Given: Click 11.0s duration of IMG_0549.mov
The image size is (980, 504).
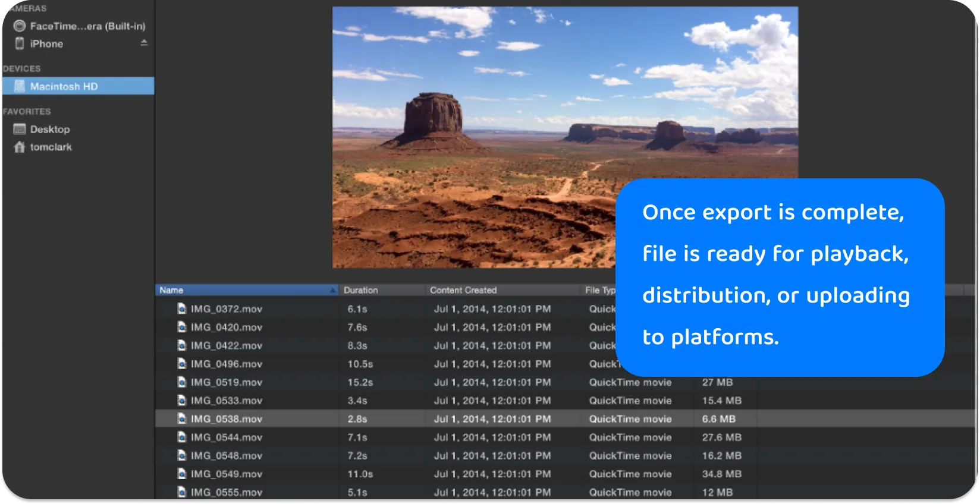Looking at the screenshot, I should (x=360, y=474).
